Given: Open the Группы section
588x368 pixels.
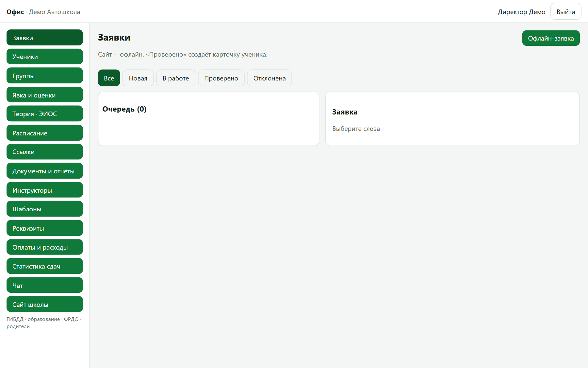Looking at the screenshot, I should (45, 76).
